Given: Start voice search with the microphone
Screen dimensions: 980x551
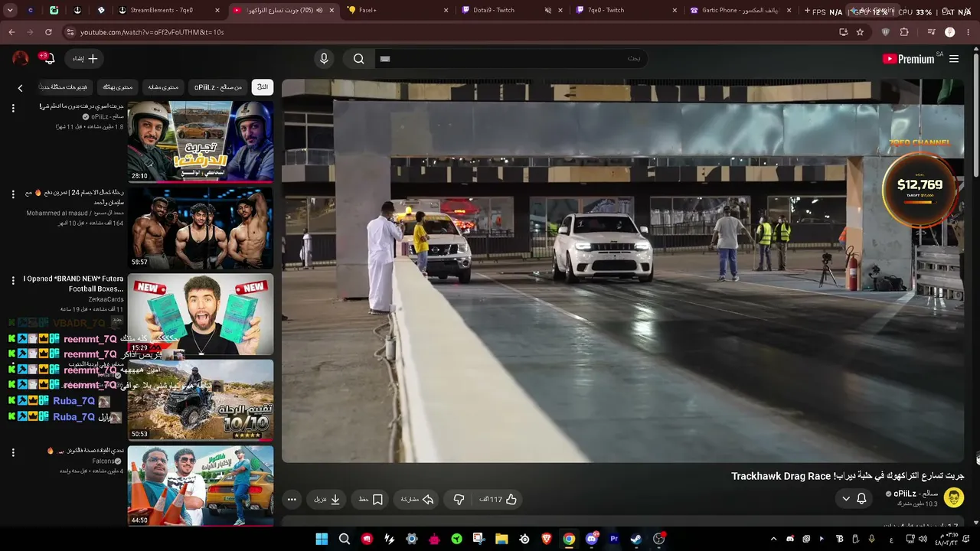Looking at the screenshot, I should 324,59.
